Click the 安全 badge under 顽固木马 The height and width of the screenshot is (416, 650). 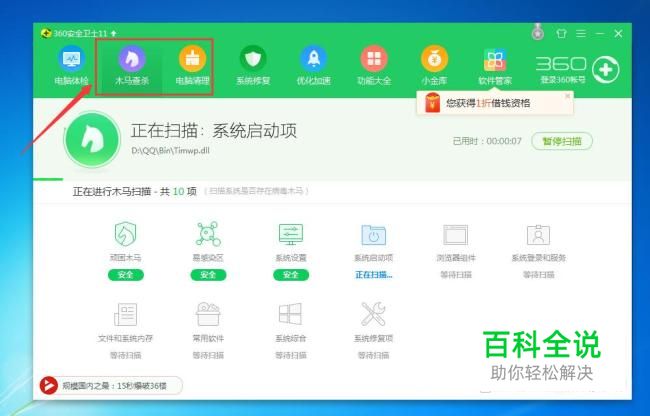coord(126,275)
